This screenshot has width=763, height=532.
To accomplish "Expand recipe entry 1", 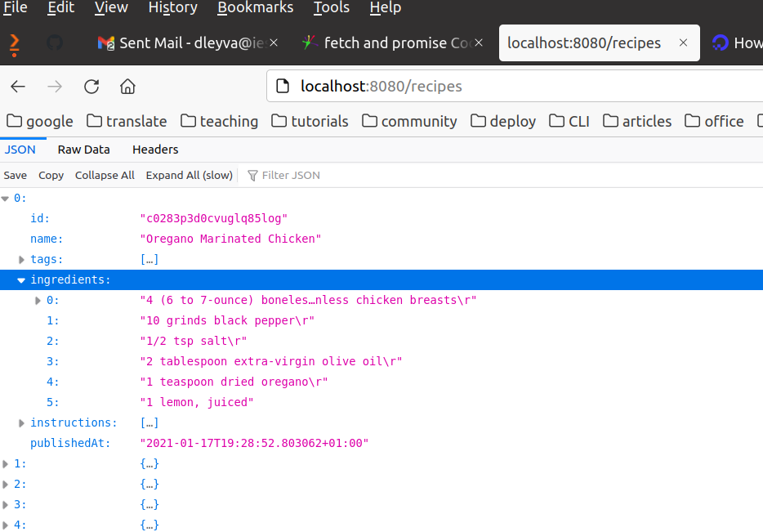I will point(6,464).
